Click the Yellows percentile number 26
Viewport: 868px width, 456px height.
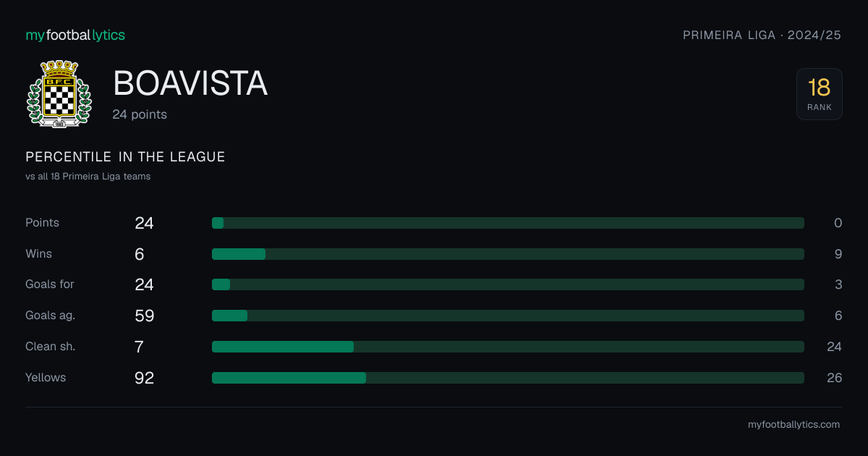coord(834,378)
